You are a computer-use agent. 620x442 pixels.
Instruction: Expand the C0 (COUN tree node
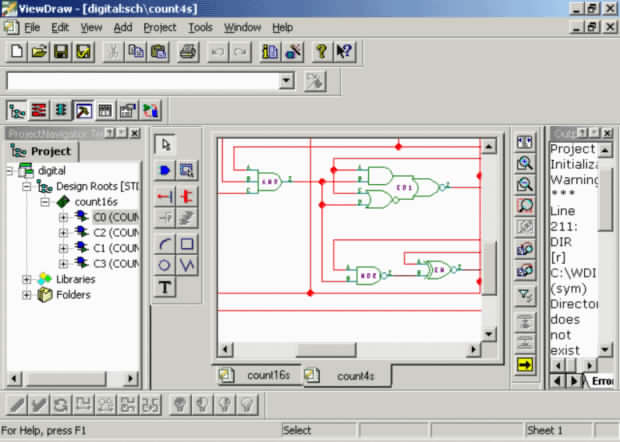[x=63, y=217]
